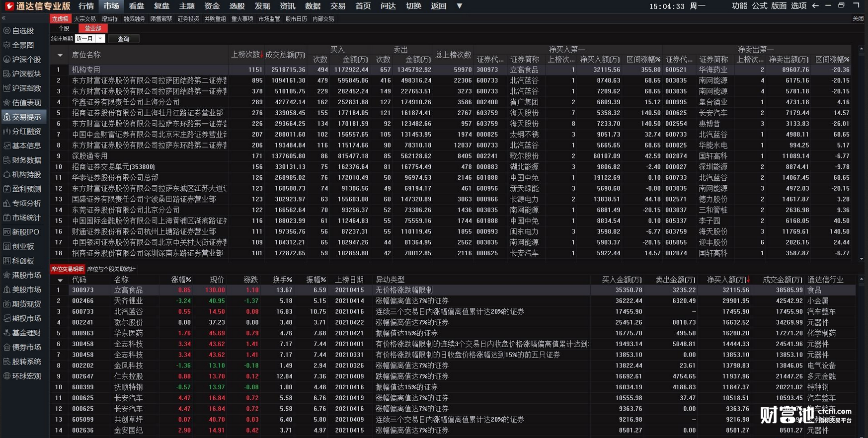
Task: Open the 基本信息 sidebar icon
Action: pos(7,146)
